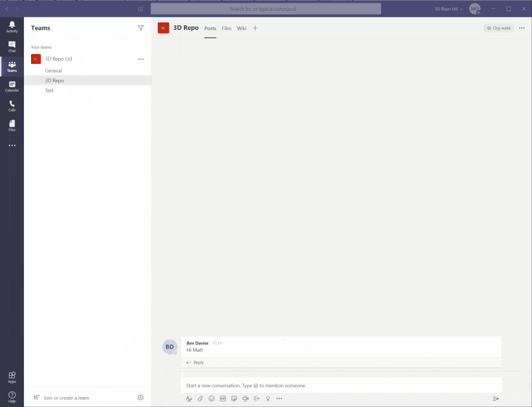This screenshot has height=407, width=532.
Task: Open the Emoji picker in the compose bar
Action: click(x=211, y=398)
